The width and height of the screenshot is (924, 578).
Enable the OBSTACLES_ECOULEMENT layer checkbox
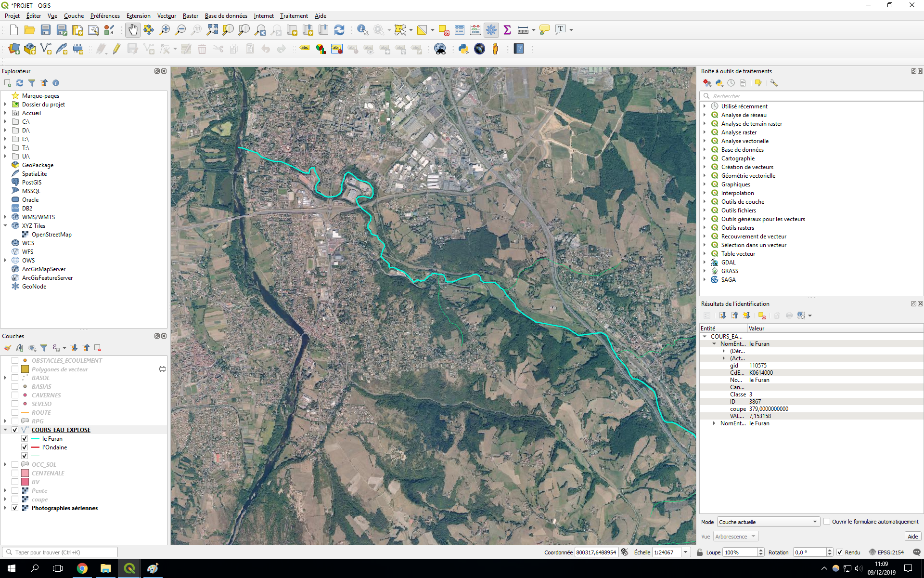click(15, 360)
